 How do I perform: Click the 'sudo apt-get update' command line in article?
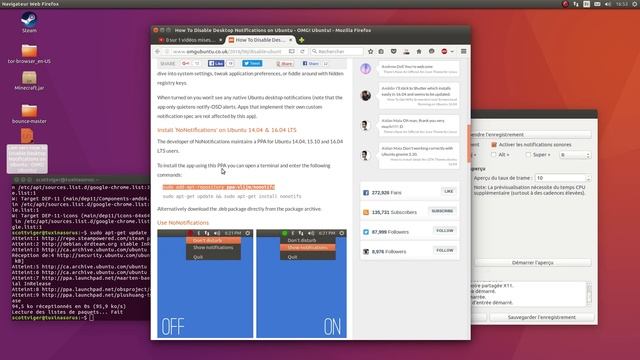232,196
